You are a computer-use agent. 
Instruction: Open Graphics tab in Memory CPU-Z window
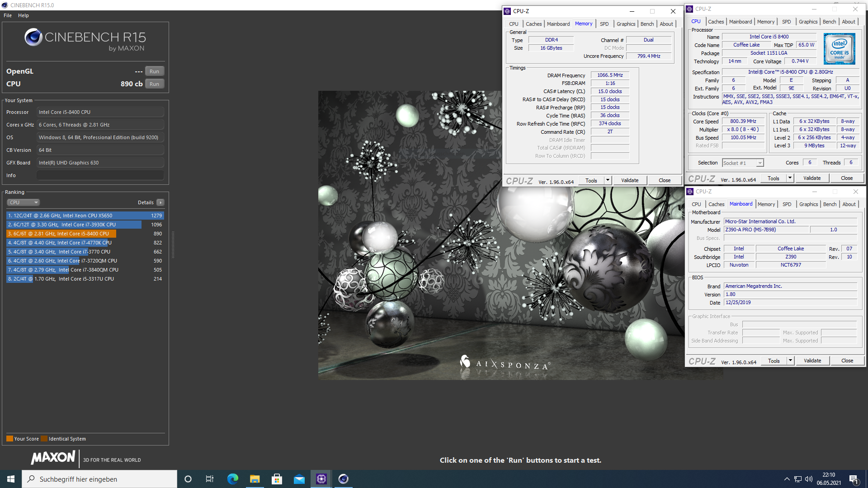click(x=626, y=24)
